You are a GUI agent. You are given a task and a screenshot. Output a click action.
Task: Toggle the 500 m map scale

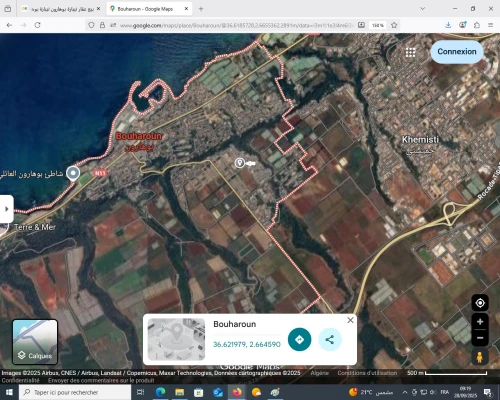(x=447, y=373)
